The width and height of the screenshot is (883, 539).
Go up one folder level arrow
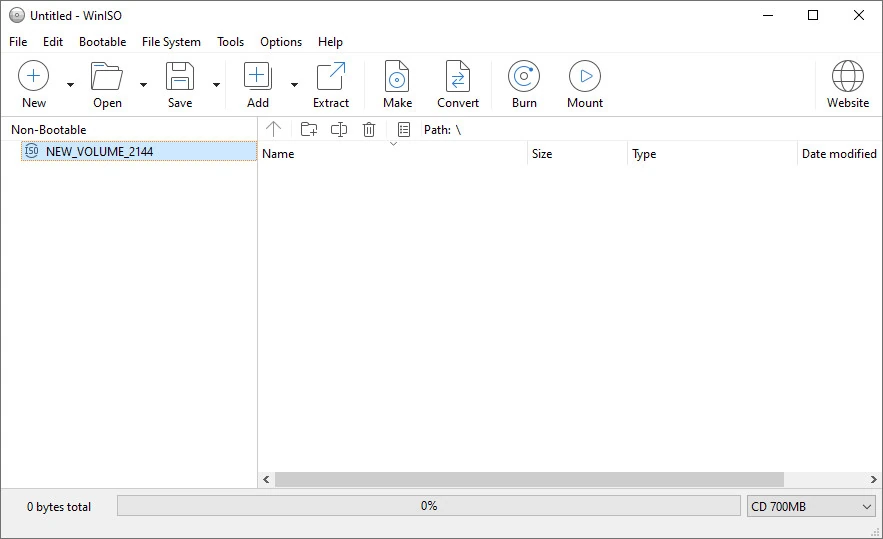coord(274,130)
